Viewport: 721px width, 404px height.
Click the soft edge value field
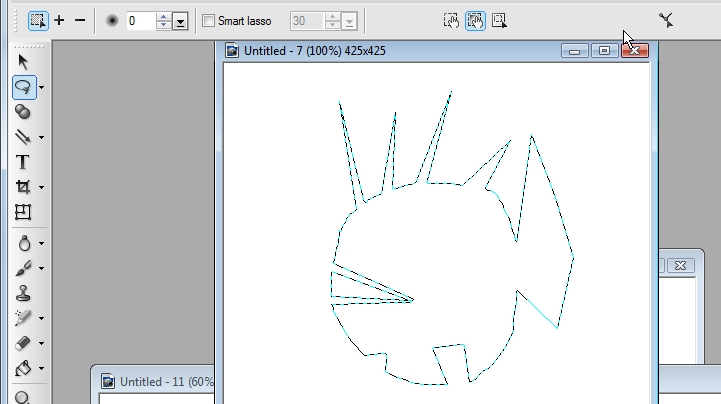[x=140, y=20]
